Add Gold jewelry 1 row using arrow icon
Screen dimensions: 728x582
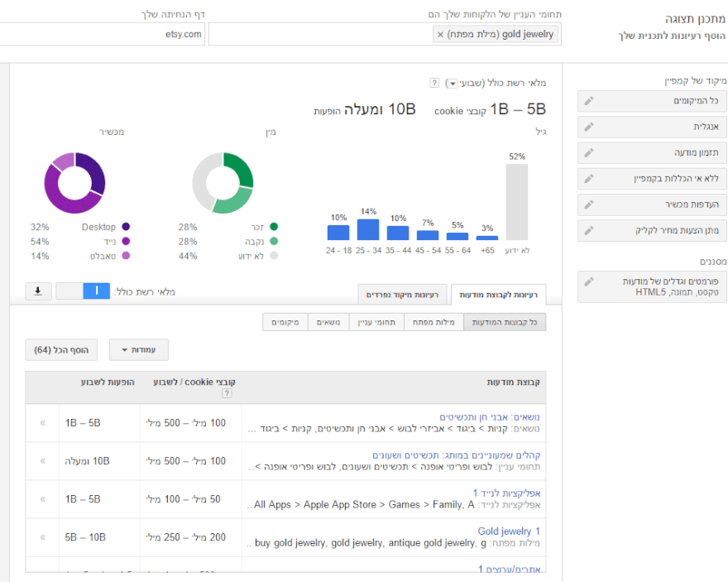click(x=42, y=537)
